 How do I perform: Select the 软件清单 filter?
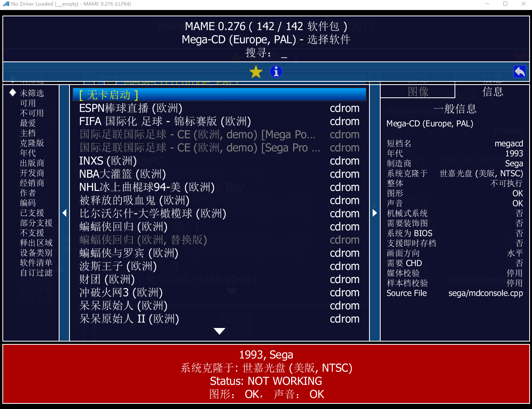36,263
